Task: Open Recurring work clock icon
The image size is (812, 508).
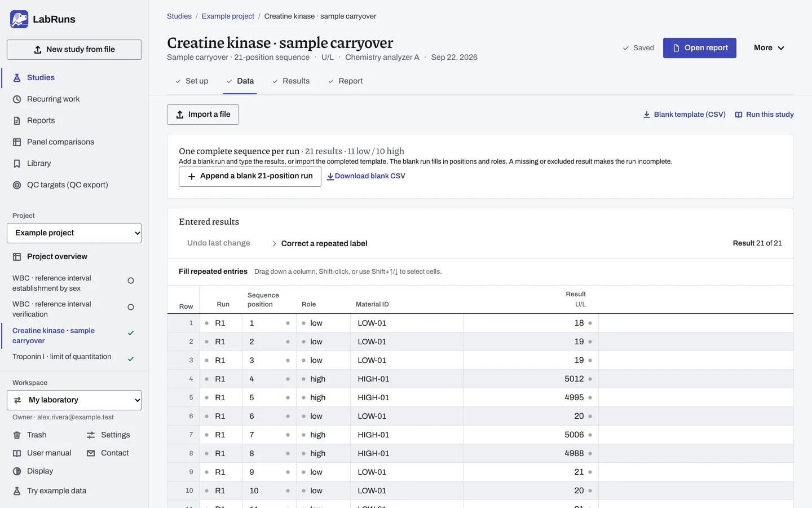Action: [17, 99]
